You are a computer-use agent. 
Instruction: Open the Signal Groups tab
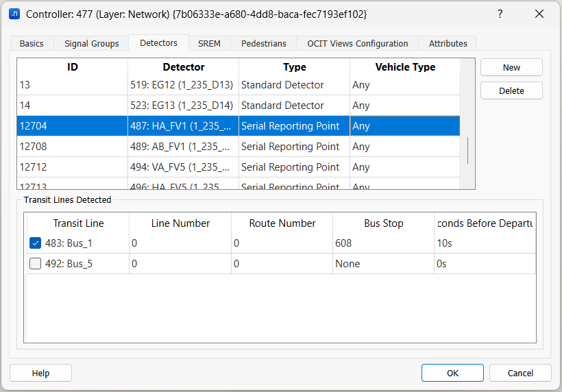92,43
